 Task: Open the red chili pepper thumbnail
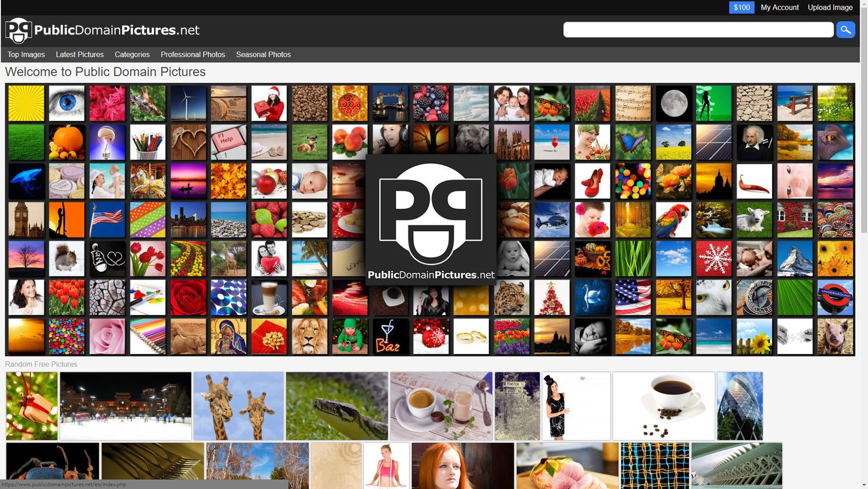[754, 181]
